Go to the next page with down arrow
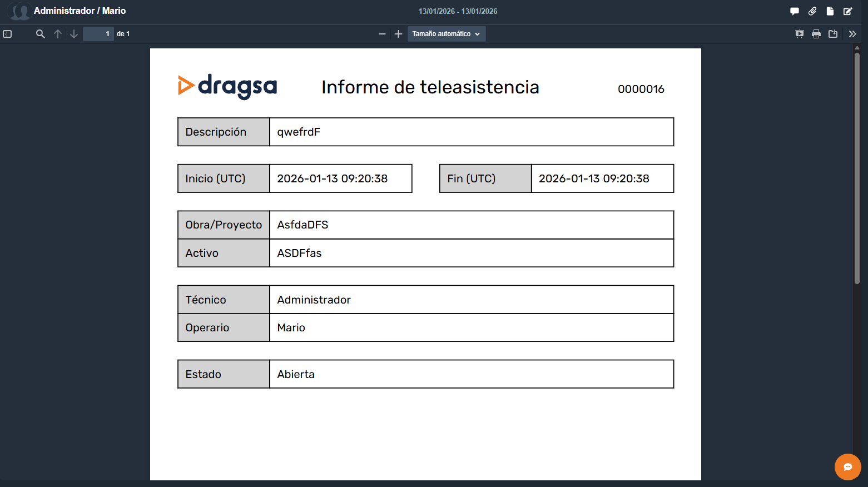The width and height of the screenshot is (868, 487). pyautogui.click(x=74, y=34)
